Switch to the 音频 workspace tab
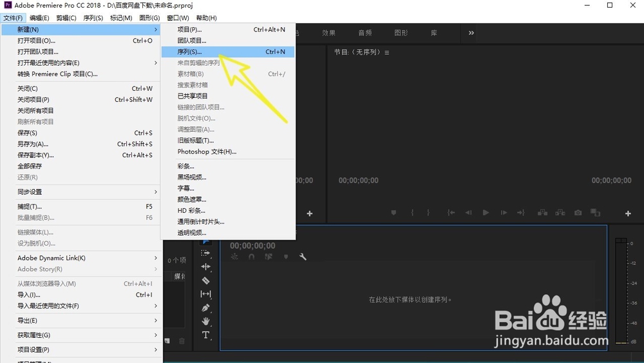The width and height of the screenshot is (644, 363). click(365, 33)
